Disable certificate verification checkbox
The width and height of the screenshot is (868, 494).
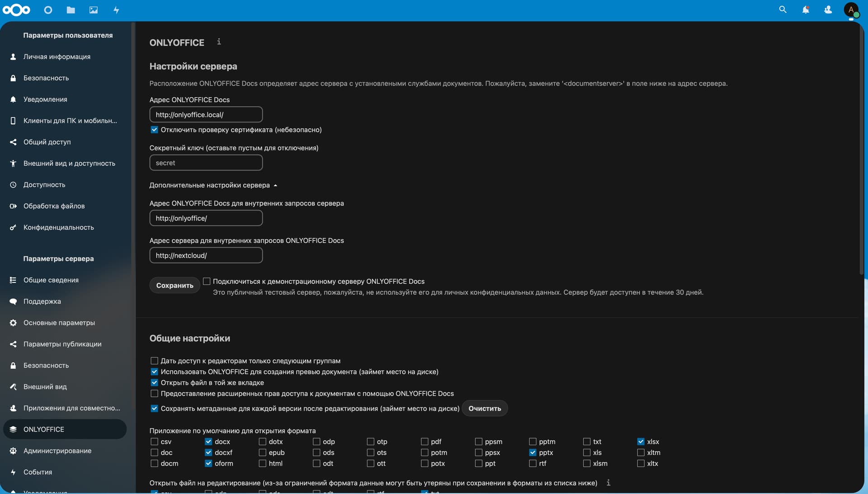pyautogui.click(x=155, y=130)
